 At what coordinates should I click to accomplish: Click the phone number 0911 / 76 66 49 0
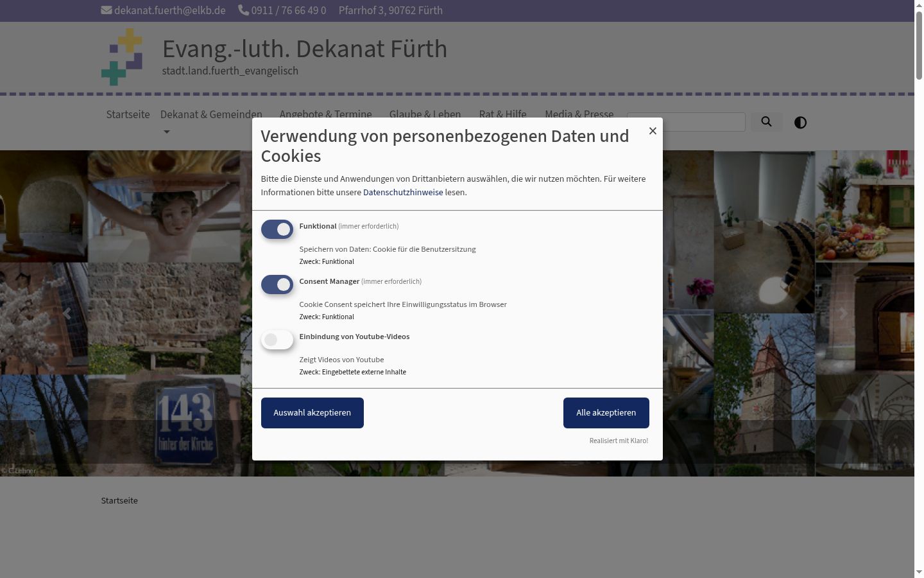289,10
